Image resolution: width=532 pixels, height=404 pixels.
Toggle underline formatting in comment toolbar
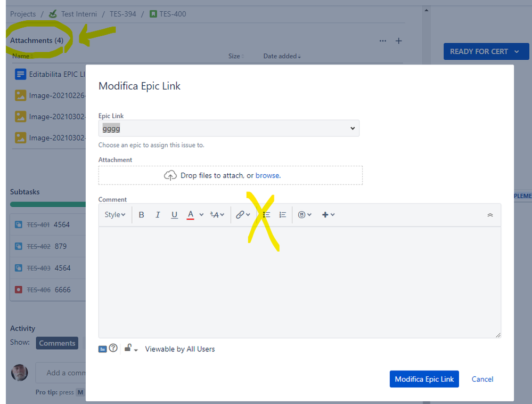pos(174,215)
